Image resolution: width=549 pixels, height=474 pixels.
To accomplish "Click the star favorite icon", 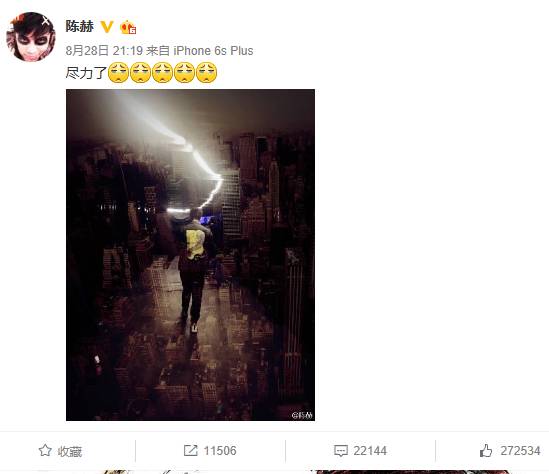I will click(x=45, y=451).
